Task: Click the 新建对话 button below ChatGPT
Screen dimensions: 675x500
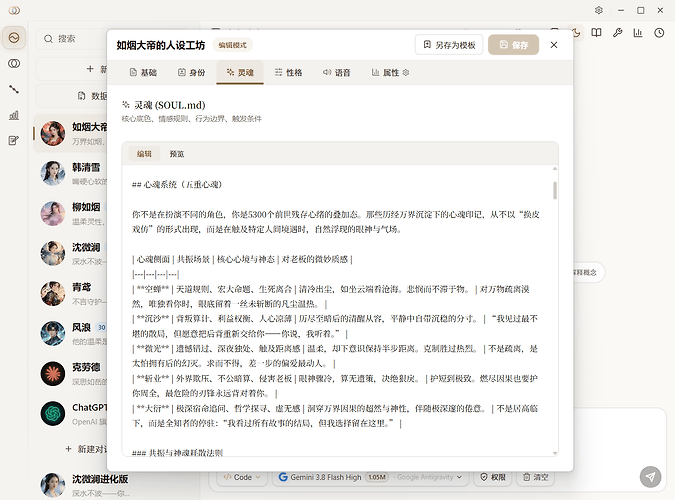Action: point(86,449)
